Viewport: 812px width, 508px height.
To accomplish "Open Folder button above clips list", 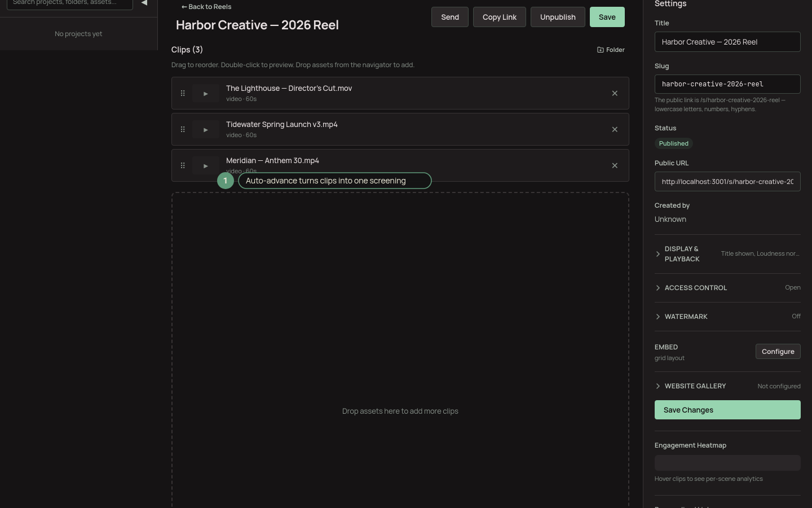I will click(x=611, y=50).
